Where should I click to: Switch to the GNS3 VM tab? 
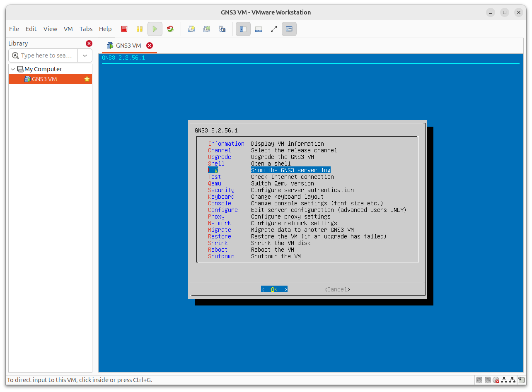128,46
